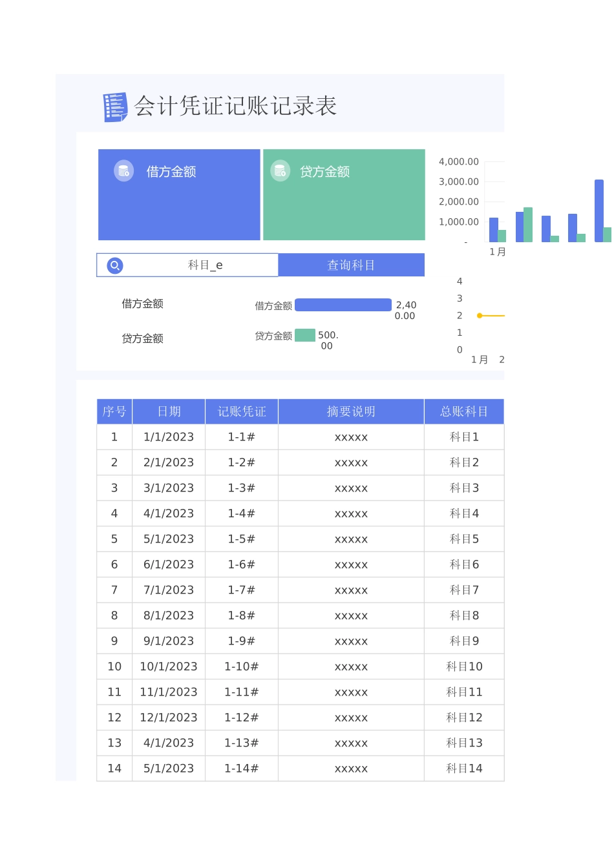This screenshot has width=614, height=868.
Task: Click the blue progress bar next to 借方金额
Action: coord(343,304)
